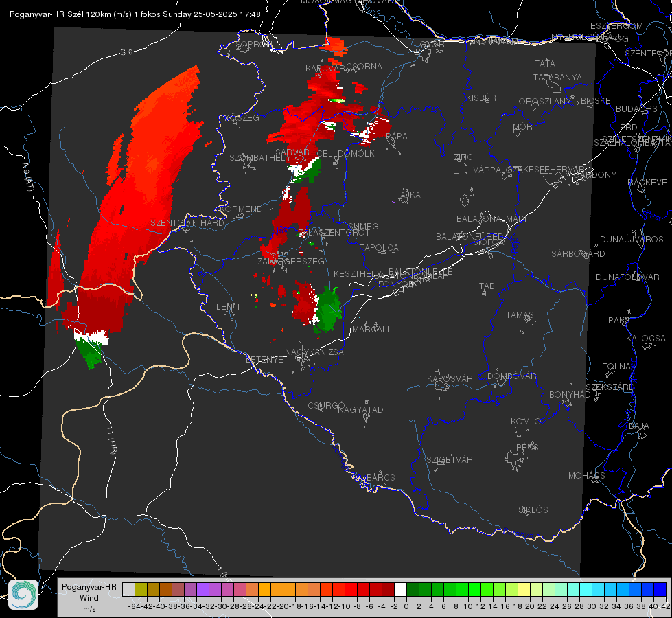Select the KÖRMEND label
The height and width of the screenshot is (618, 672).
coord(241,209)
